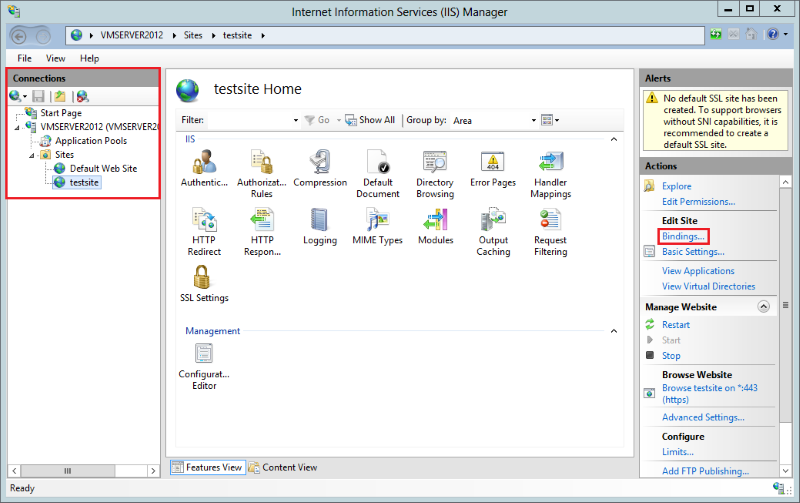This screenshot has height=503, width=800.
Task: Open the Logging feature
Action: tap(320, 227)
